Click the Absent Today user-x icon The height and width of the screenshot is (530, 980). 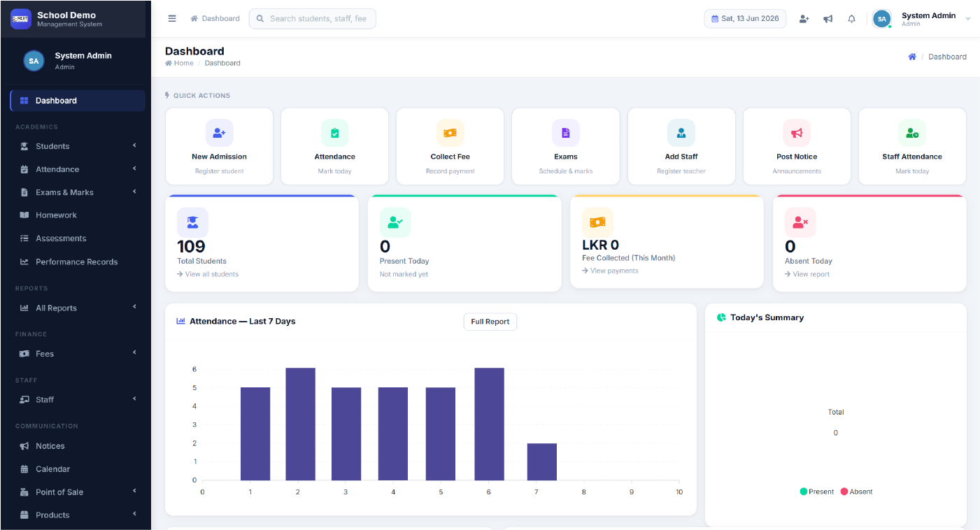pos(800,222)
